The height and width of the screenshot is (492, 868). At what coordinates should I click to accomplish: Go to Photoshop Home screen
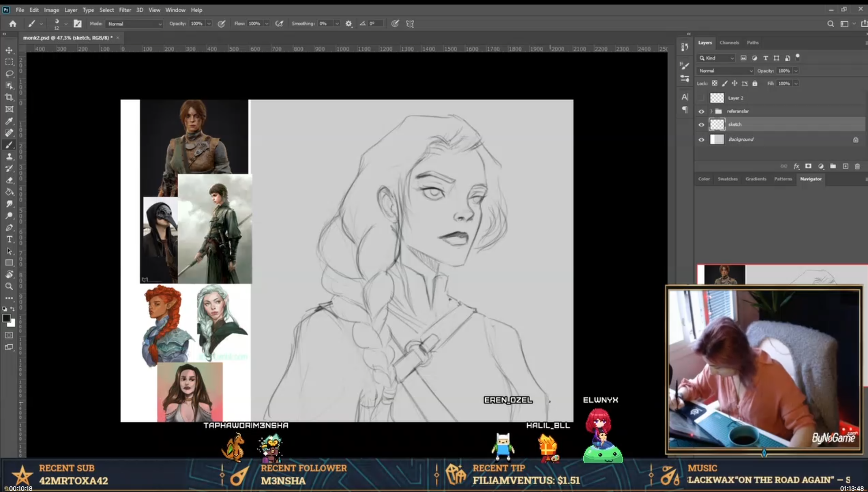tap(13, 24)
